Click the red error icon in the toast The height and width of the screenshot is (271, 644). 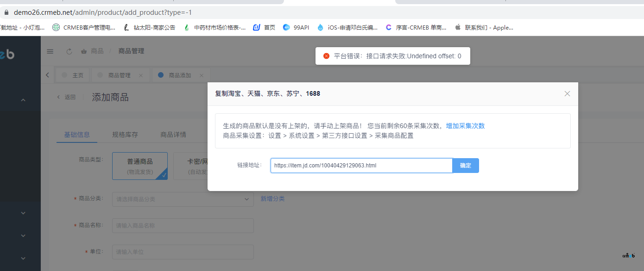click(x=326, y=56)
